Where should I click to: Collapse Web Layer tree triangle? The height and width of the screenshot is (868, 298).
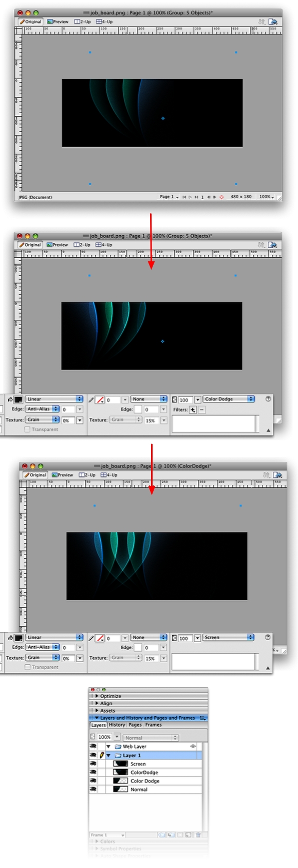(x=108, y=747)
